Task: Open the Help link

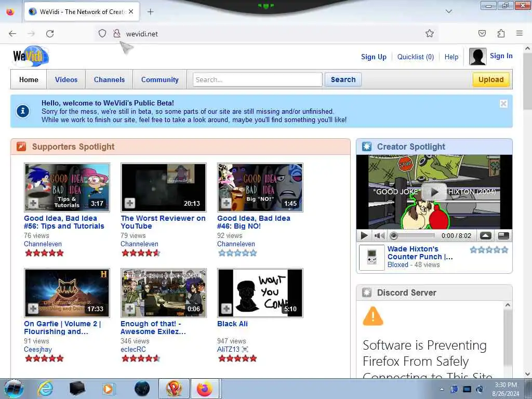Action: tap(451, 57)
